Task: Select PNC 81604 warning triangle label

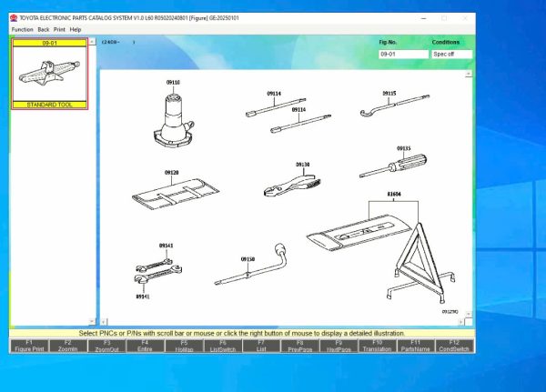Action: [394, 194]
